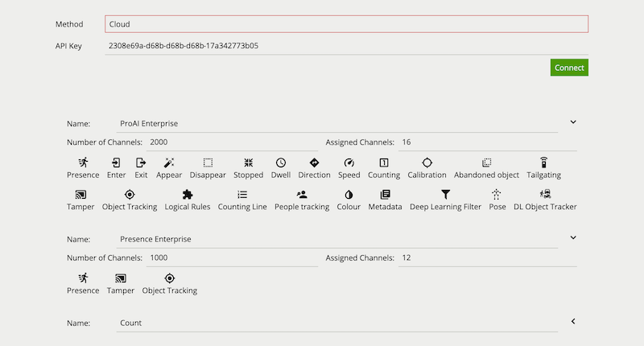The height and width of the screenshot is (346, 644).
Task: Expand the Count license section
Action: pos(573,321)
